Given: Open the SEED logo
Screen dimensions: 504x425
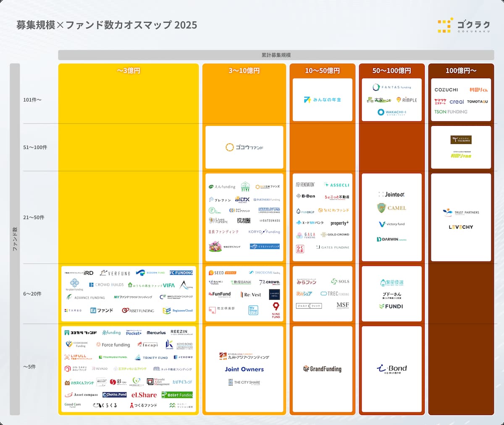Looking at the screenshot, I should point(223,273).
